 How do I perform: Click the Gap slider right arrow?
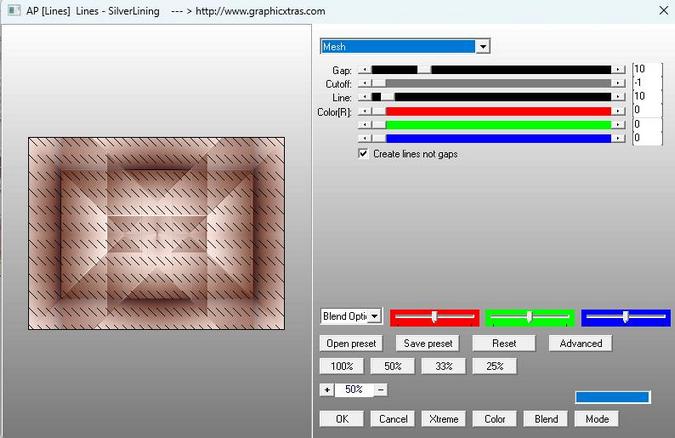point(619,70)
